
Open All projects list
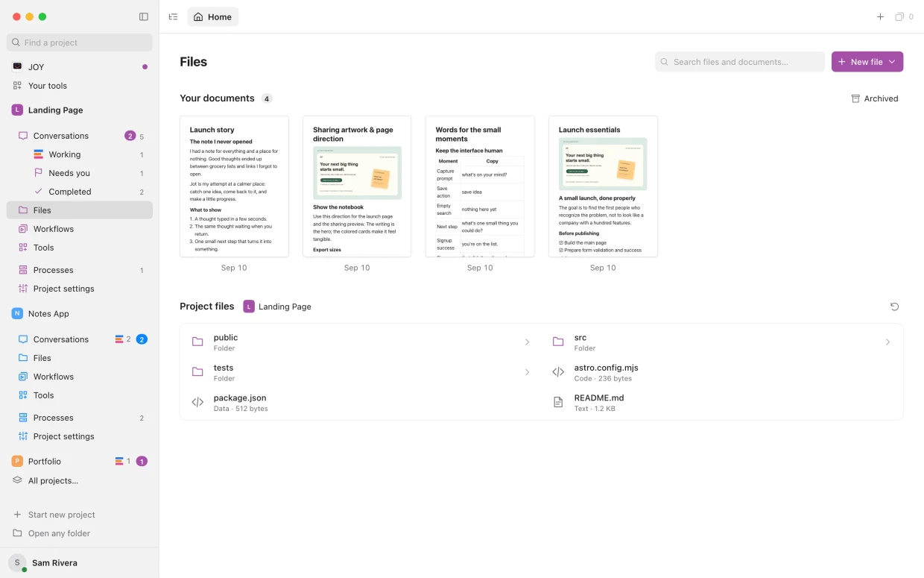(80, 480)
